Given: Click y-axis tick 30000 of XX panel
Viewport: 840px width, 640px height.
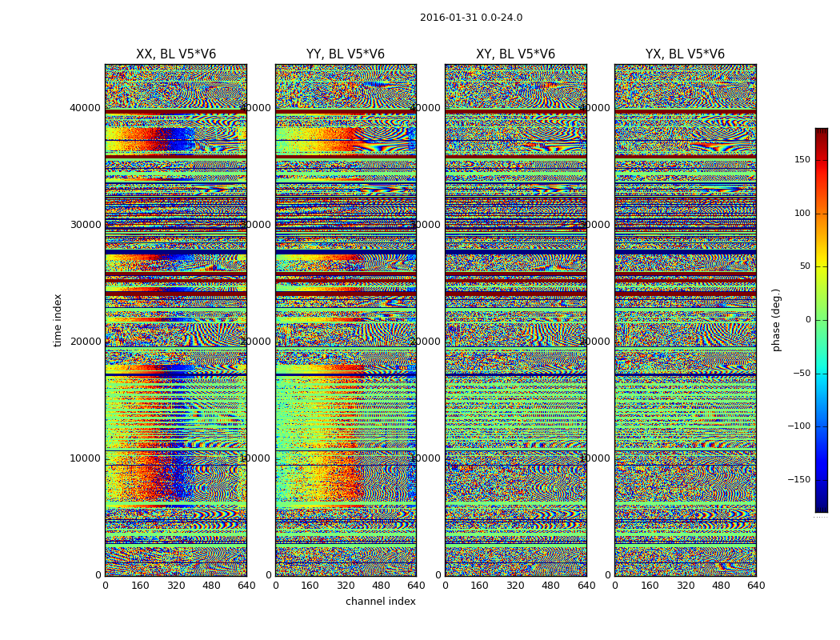Looking at the screenshot, I should click(85, 225).
